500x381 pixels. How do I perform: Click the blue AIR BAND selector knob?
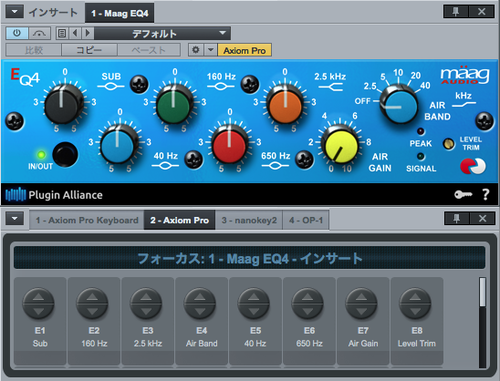[x=399, y=104]
